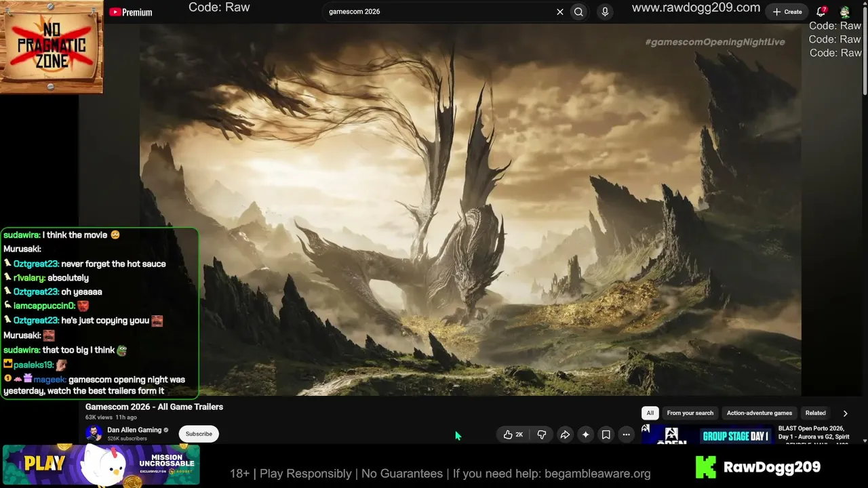The image size is (868, 488).
Task: Select the Related filter chip
Action: point(815,413)
